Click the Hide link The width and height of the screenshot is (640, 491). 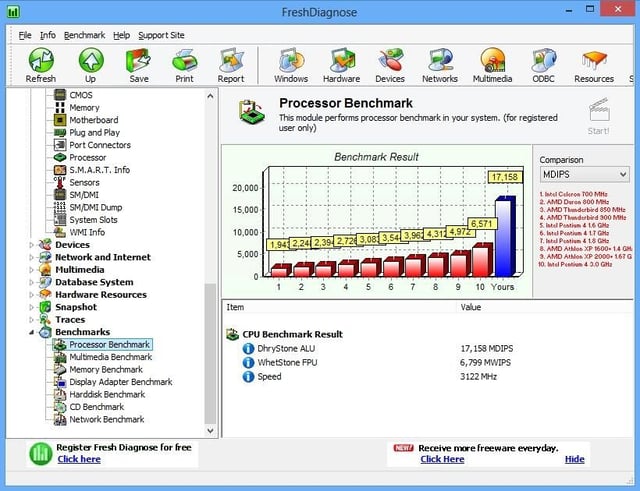[x=574, y=460]
